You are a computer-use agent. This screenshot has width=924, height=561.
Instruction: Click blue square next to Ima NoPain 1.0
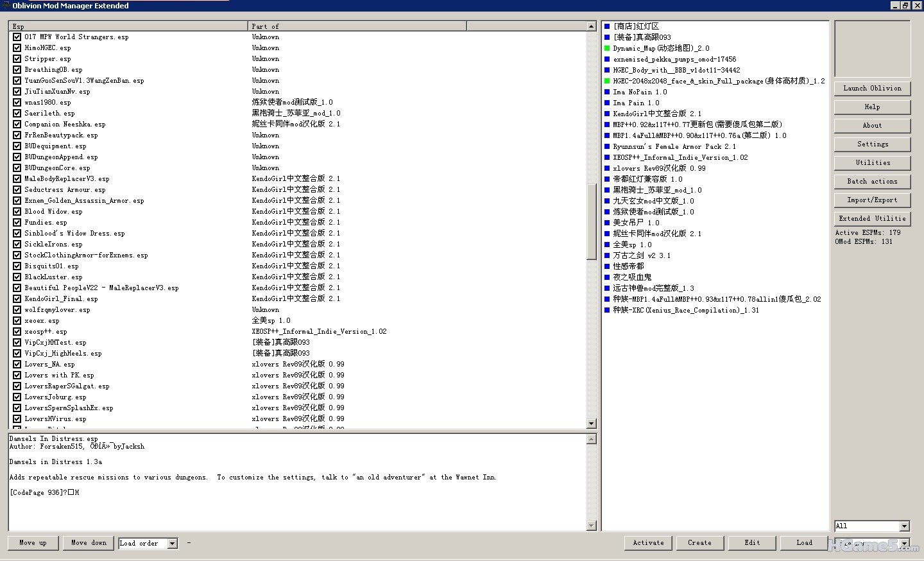pyautogui.click(x=607, y=92)
